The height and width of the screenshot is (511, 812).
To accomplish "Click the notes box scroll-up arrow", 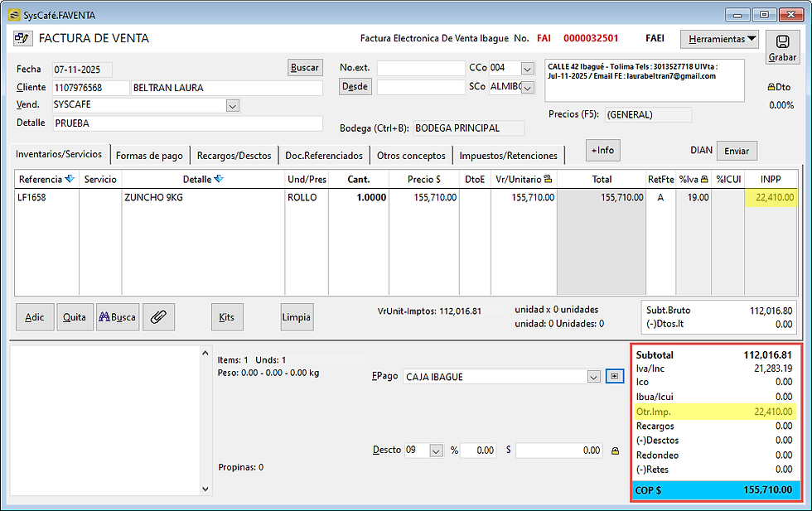I will pyautogui.click(x=205, y=353).
